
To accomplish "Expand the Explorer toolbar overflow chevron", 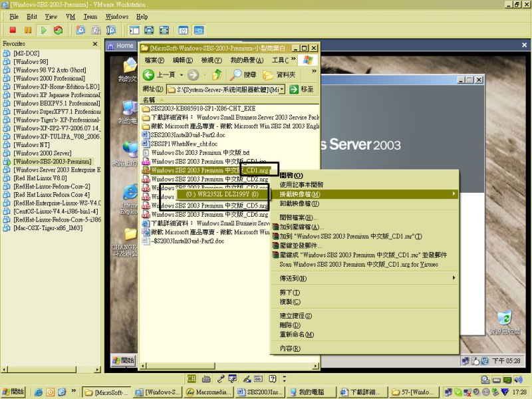I will pyautogui.click(x=314, y=71).
